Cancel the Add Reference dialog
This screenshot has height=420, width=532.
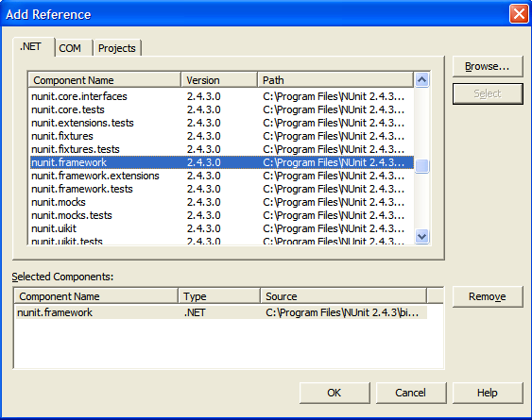(x=411, y=393)
